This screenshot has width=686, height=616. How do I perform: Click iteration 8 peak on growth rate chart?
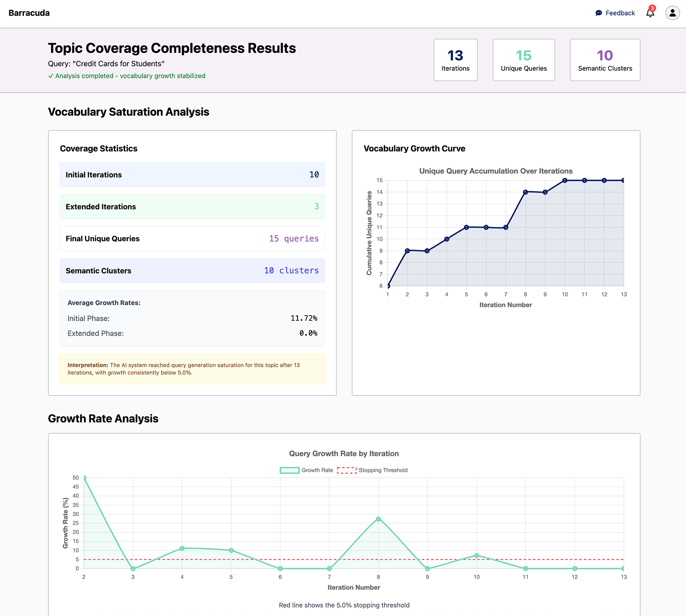pyautogui.click(x=378, y=519)
